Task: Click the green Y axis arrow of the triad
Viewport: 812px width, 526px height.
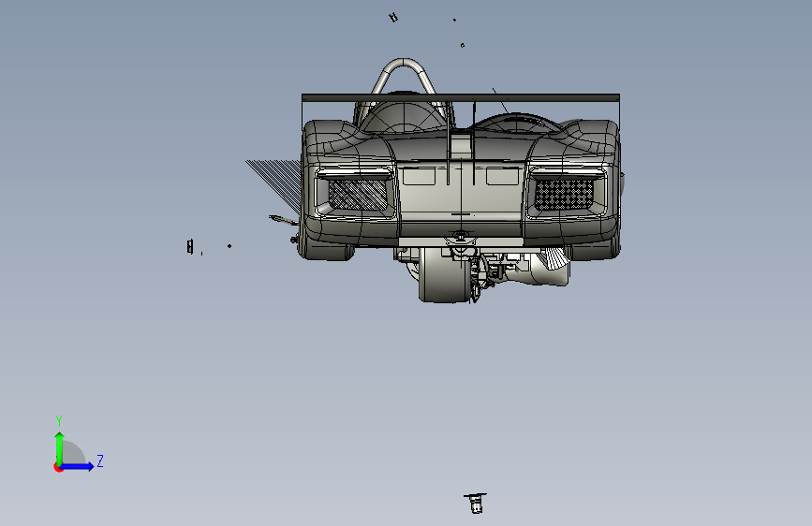Action: (60, 449)
